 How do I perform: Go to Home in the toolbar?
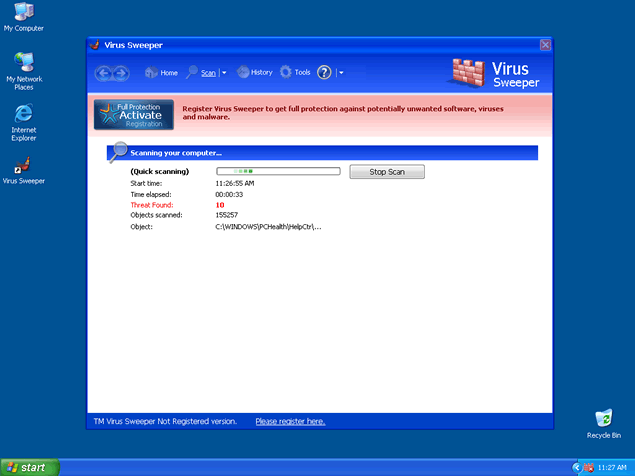[x=161, y=73]
